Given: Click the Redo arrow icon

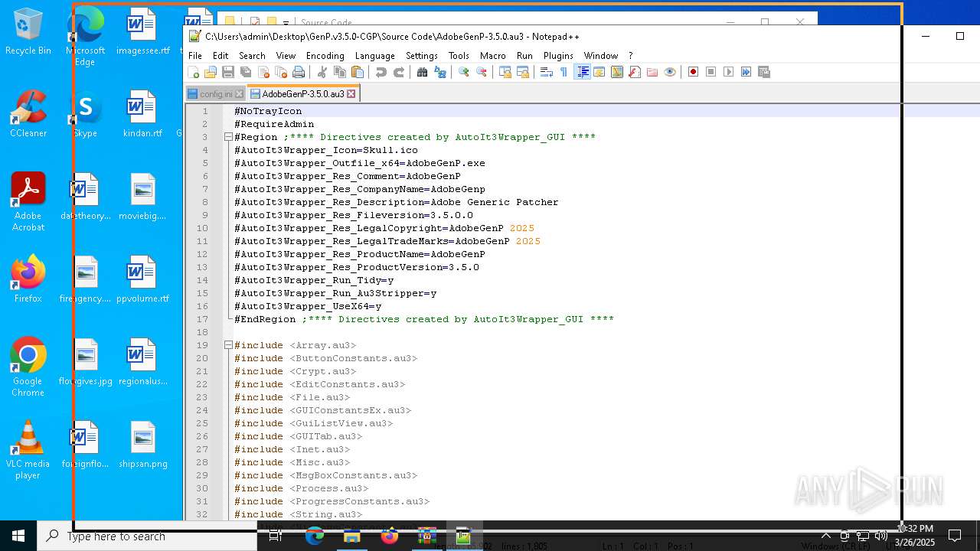Looking at the screenshot, I should point(399,72).
